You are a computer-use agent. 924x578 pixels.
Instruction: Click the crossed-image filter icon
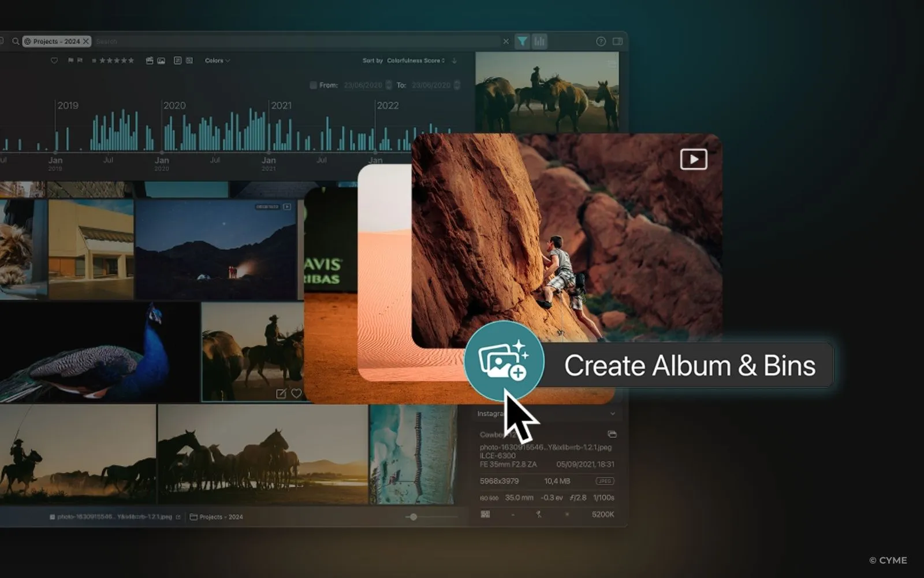coord(189,60)
